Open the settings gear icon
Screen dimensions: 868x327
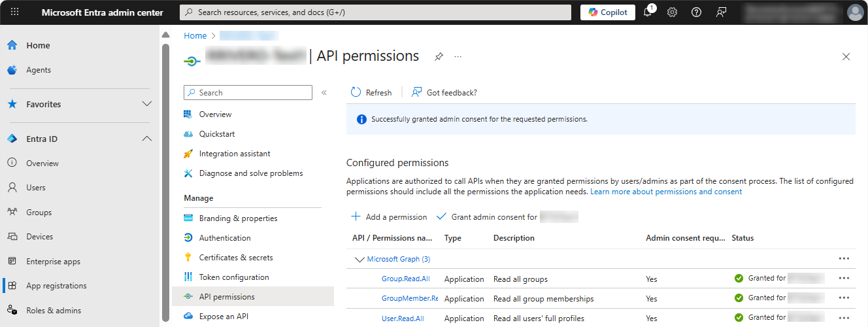pyautogui.click(x=672, y=12)
